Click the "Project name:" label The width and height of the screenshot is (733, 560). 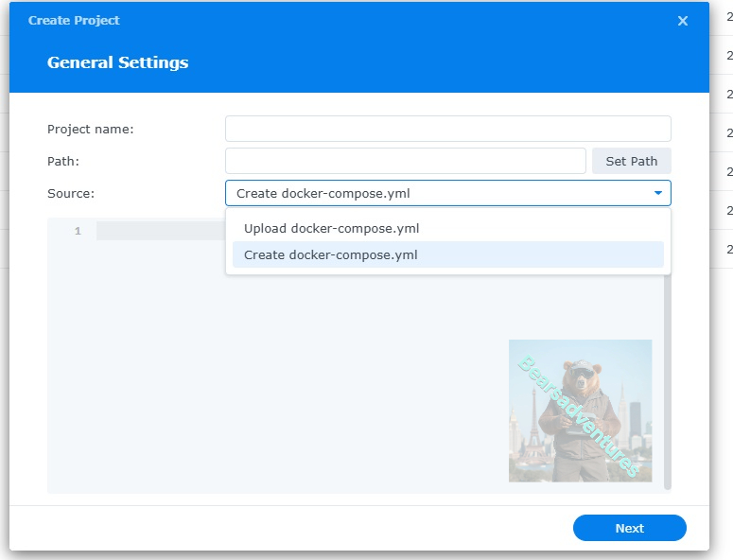(x=91, y=129)
